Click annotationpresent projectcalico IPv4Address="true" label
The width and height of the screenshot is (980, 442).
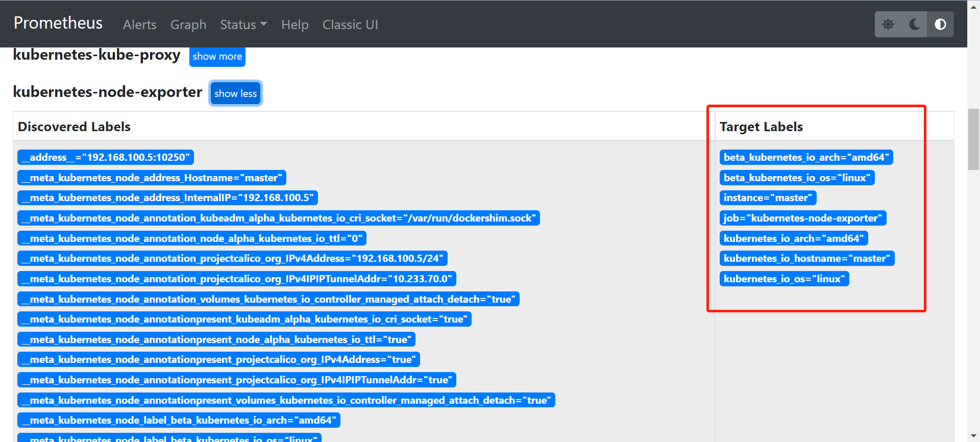(x=218, y=359)
